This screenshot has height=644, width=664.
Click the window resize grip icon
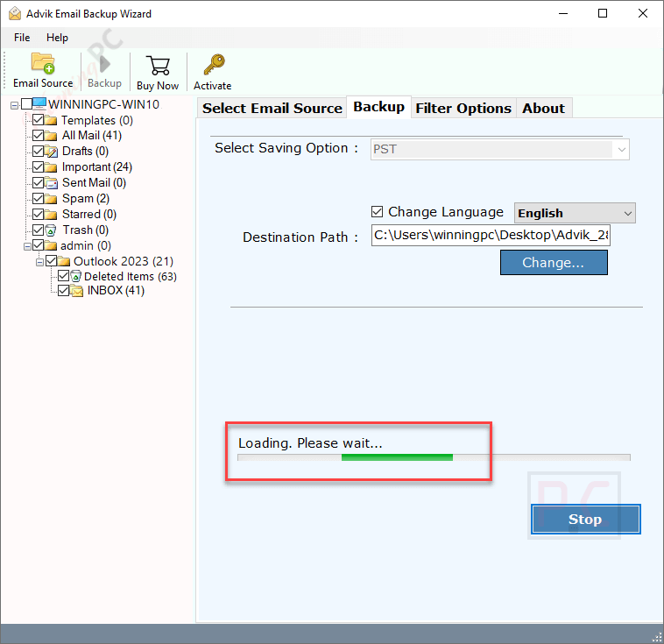coord(657,637)
